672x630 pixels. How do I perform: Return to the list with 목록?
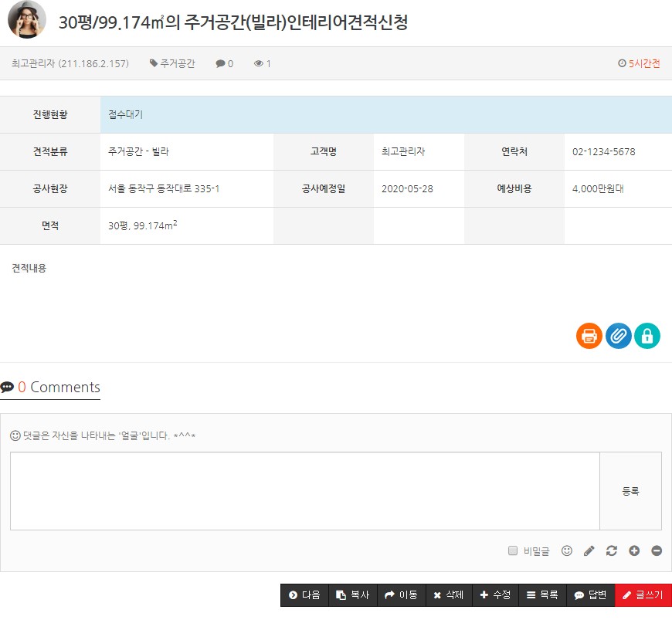[541, 595]
